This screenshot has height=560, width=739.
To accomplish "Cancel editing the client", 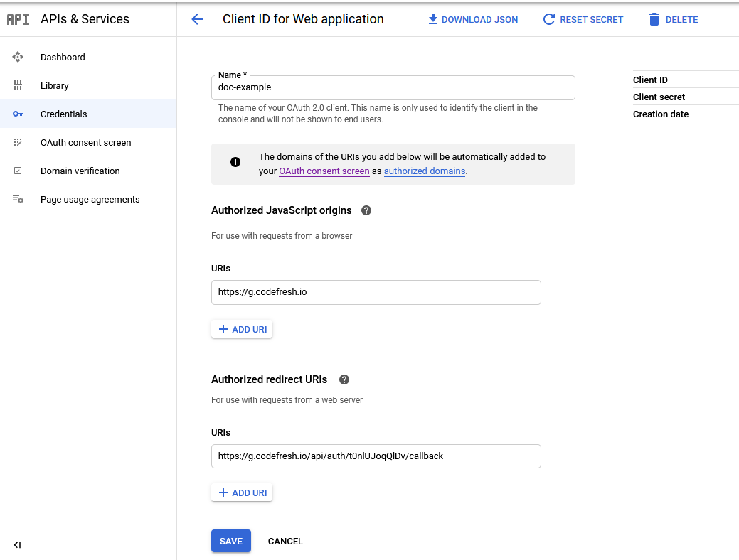I will click(285, 541).
